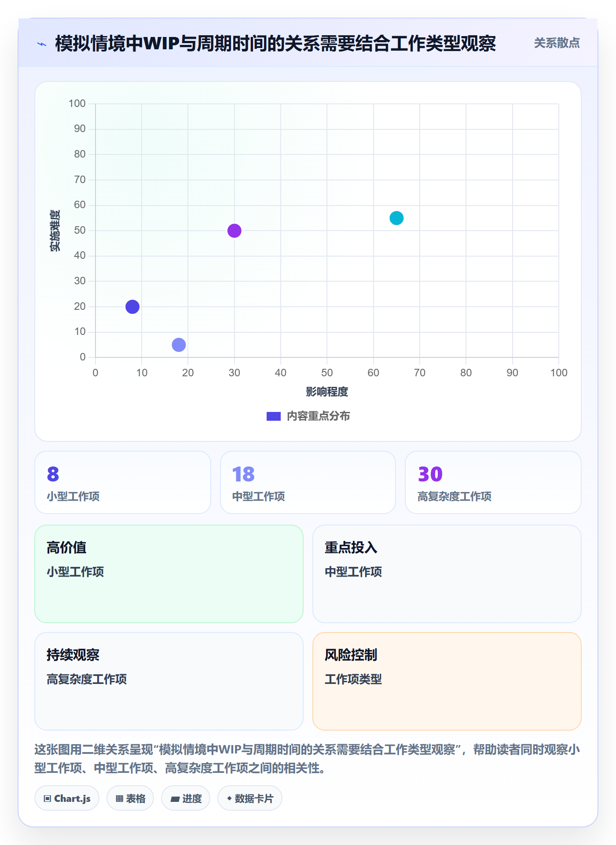Select the title 模拟情境中WIP与周期时间的关系需要结合工作类型观察
Viewport: 616px width, 845px height.
(x=275, y=44)
